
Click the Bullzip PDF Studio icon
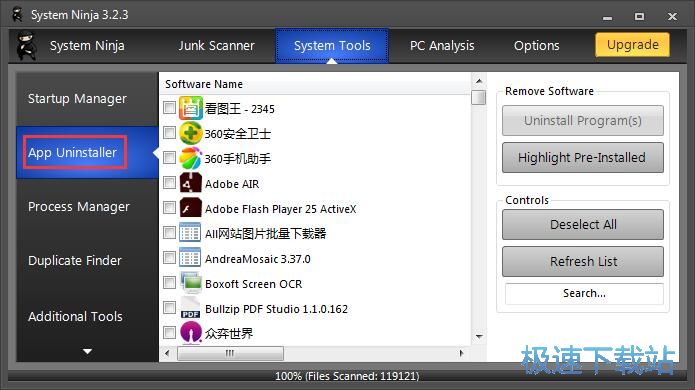pyautogui.click(x=190, y=308)
